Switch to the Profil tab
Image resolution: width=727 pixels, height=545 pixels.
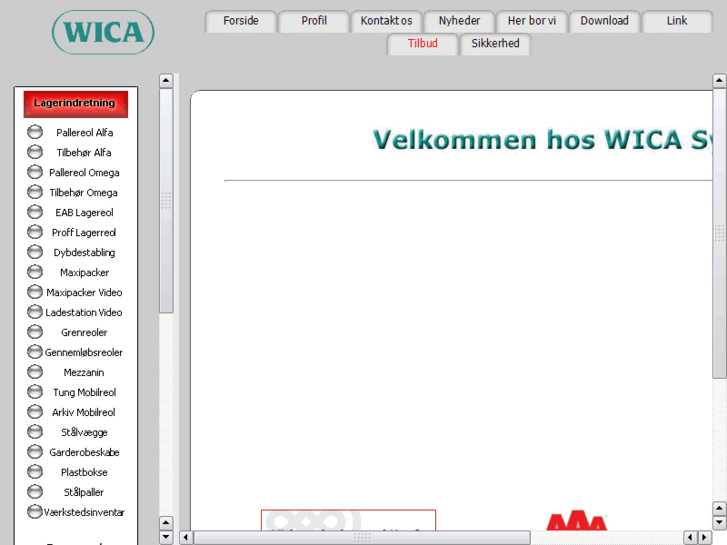[x=314, y=21]
